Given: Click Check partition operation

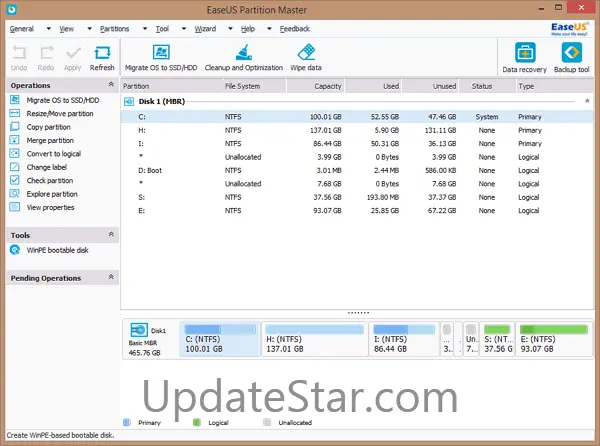Looking at the screenshot, I should point(50,181).
